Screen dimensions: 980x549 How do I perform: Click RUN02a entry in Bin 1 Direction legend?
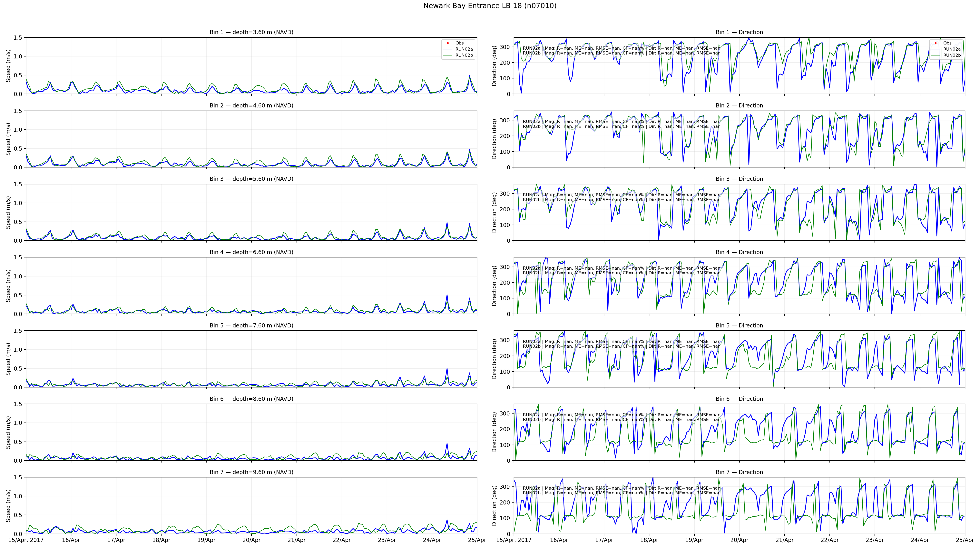[951, 49]
